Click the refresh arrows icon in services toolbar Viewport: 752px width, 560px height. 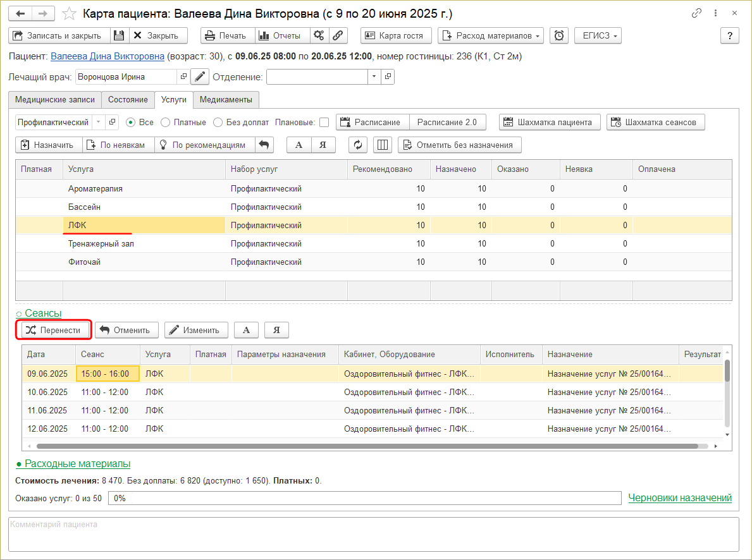click(x=358, y=145)
